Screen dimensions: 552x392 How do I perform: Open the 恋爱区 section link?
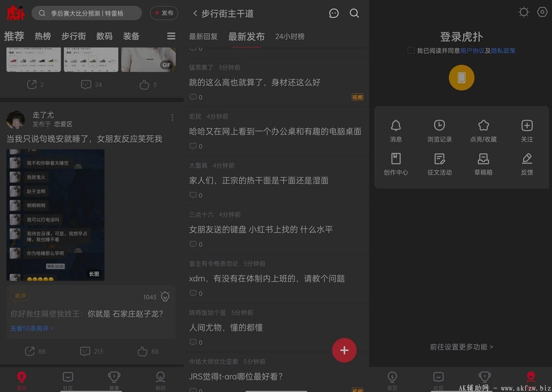pyautogui.click(x=63, y=124)
